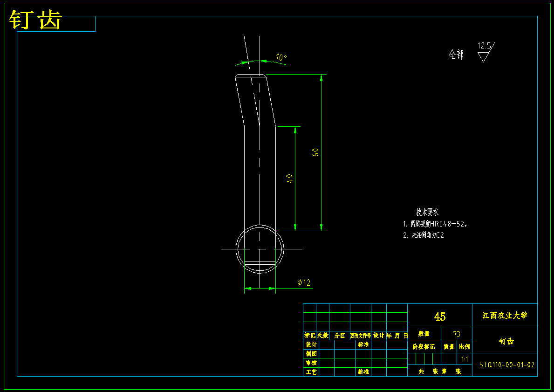554x392 pixels.
Task: Click drawing number 5TQ110-00-01-02
Action: [x=506, y=365]
